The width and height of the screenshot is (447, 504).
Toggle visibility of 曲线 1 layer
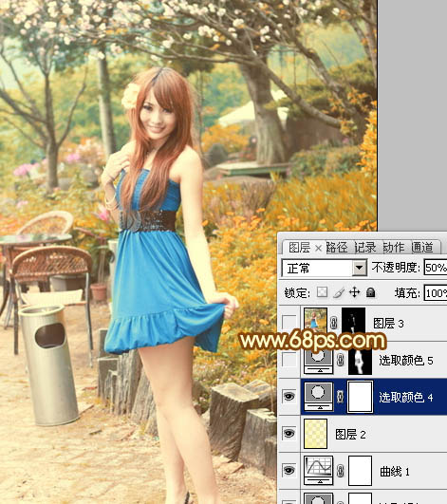(x=289, y=470)
